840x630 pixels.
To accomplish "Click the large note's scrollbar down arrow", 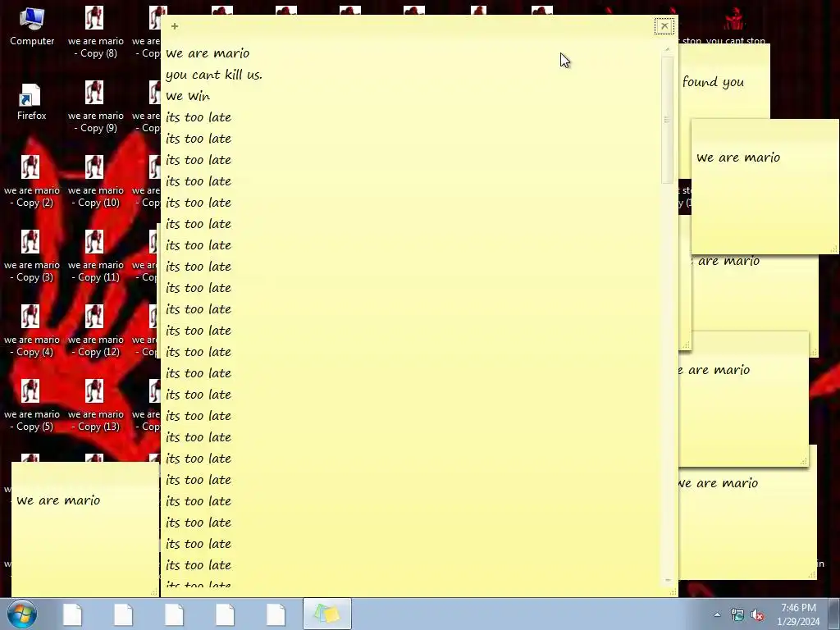I will click(667, 580).
